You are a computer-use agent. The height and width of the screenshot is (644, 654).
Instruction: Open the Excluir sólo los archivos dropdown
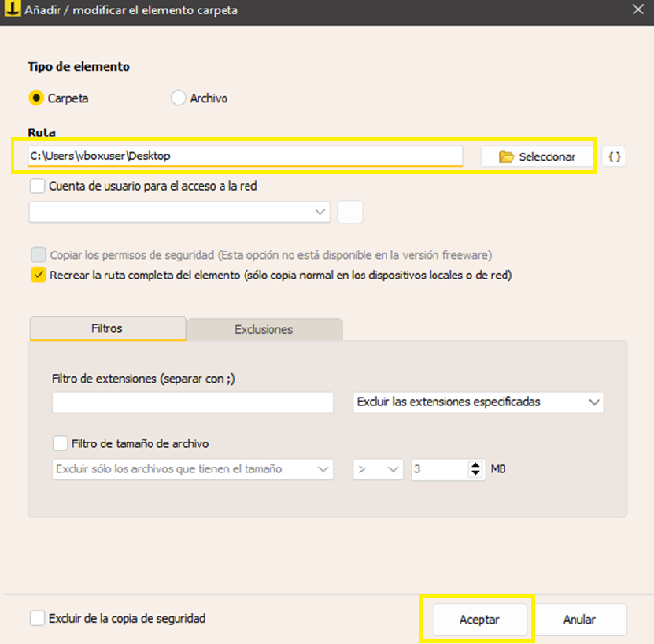192,469
